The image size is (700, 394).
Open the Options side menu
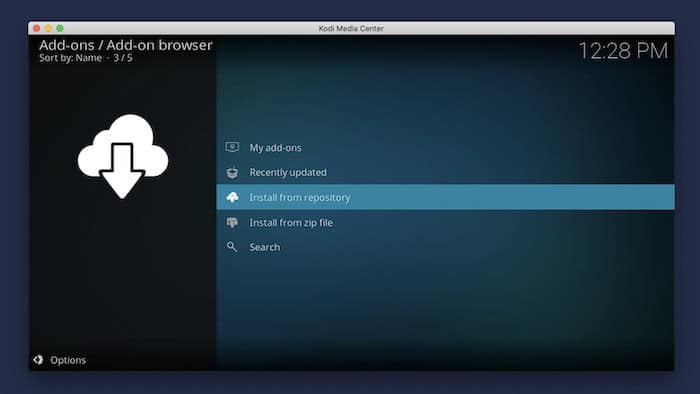(59, 360)
